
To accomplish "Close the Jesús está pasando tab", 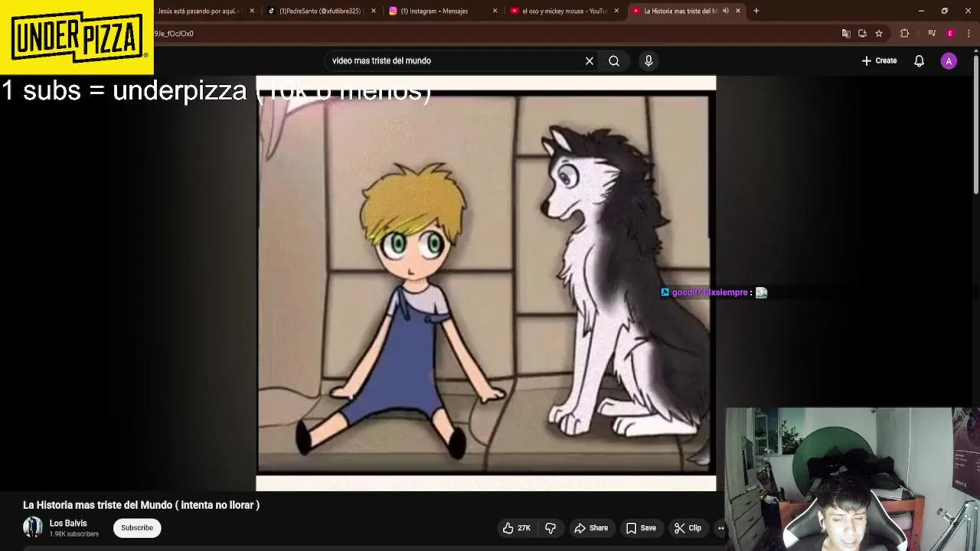I will tap(252, 11).
